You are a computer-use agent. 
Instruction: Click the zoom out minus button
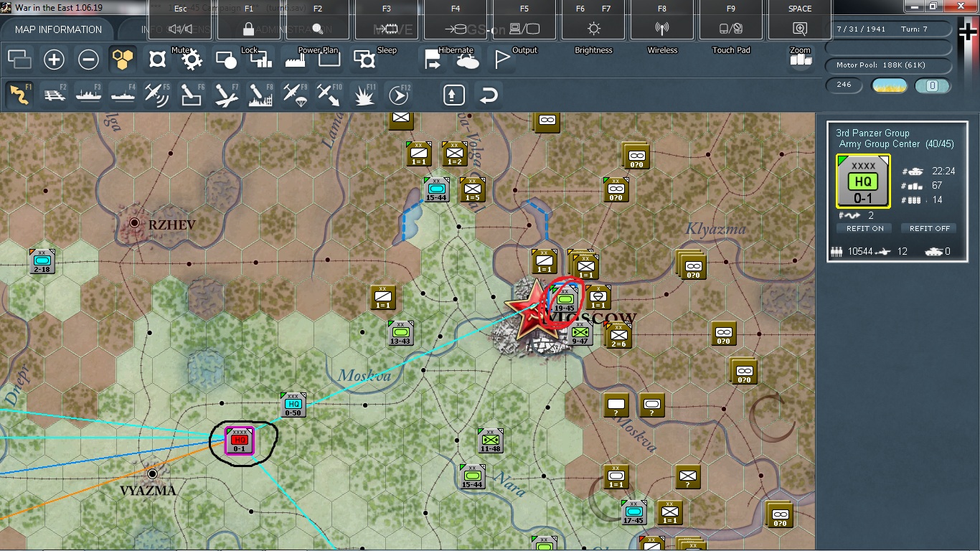88,60
